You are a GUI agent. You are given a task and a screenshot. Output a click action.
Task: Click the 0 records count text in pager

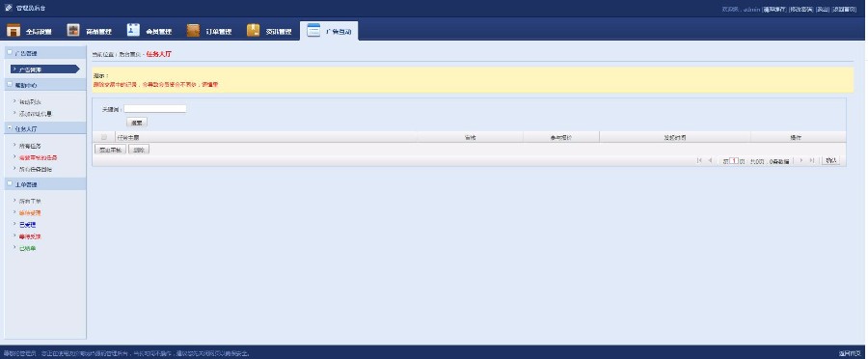780,161
